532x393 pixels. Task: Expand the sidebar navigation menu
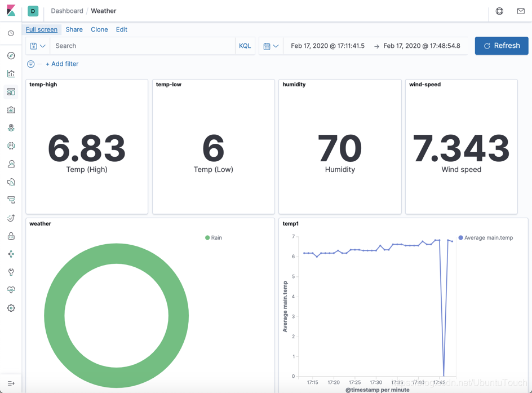11,383
